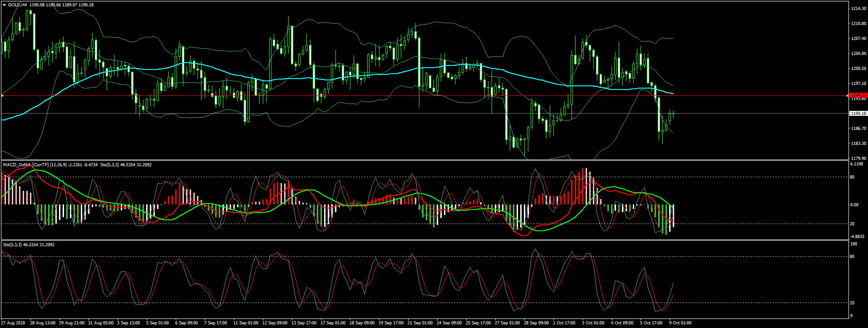Image resolution: width=868 pixels, height=328 pixels.
Task: Click the 80 level in MACD window scale
Action: [x=852, y=177]
